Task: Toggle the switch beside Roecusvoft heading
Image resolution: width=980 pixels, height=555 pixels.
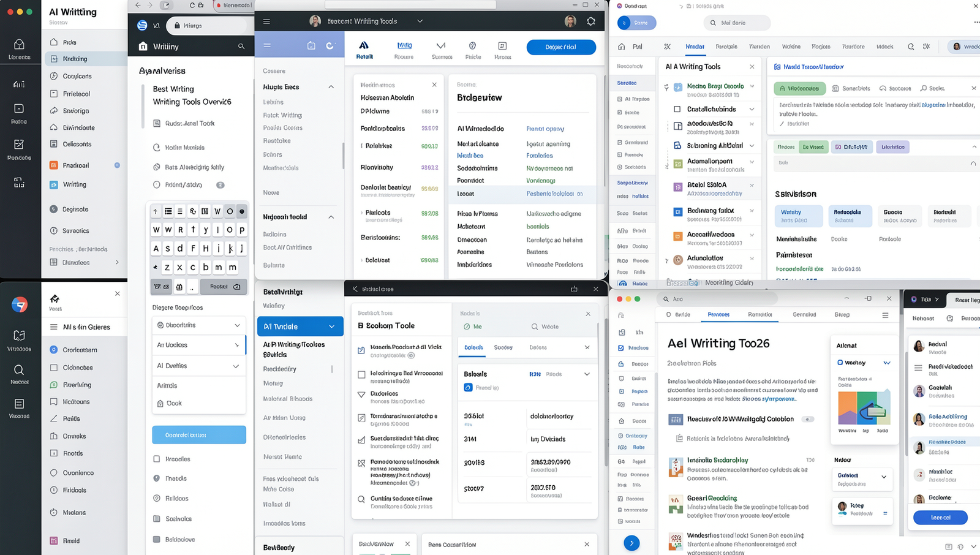Action: point(809,419)
